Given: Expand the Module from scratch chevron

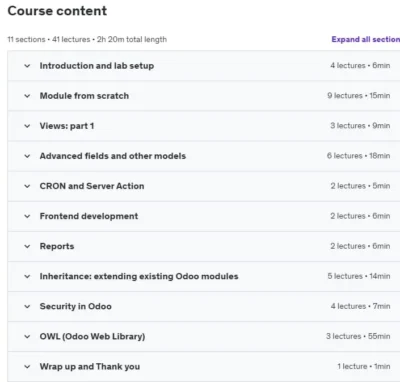Looking at the screenshot, I should 27,96.
